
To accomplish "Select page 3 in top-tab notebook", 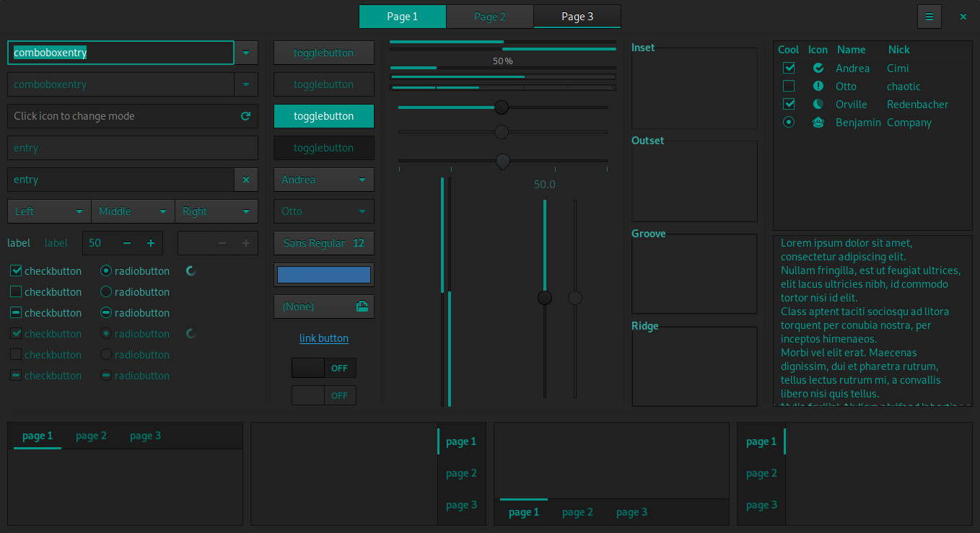I will coord(145,436).
